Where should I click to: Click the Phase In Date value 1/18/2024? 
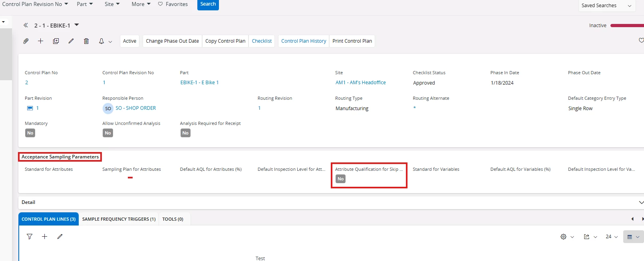click(502, 83)
